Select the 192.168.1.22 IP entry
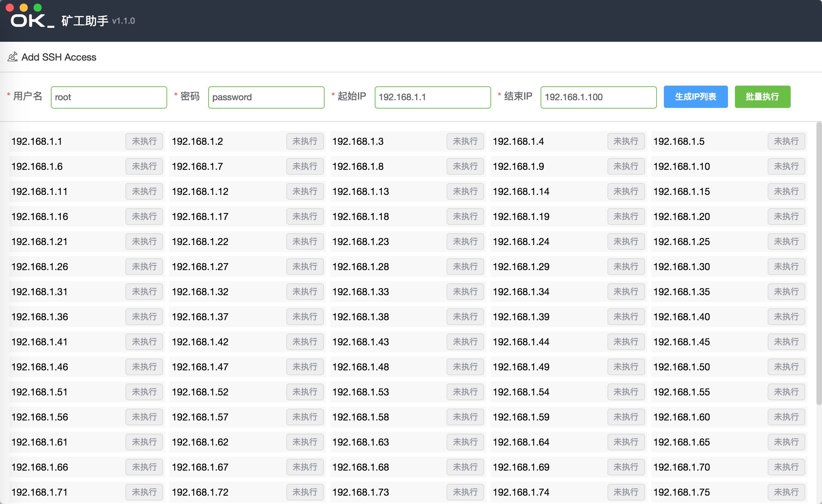 click(x=200, y=242)
